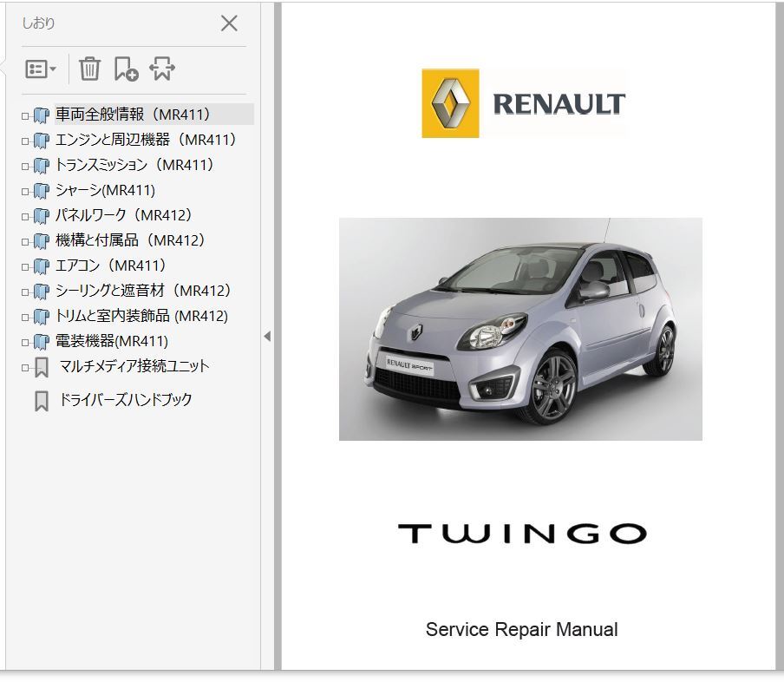
Task: Go to 機構と付属品 (MR412) section
Action: [130, 240]
